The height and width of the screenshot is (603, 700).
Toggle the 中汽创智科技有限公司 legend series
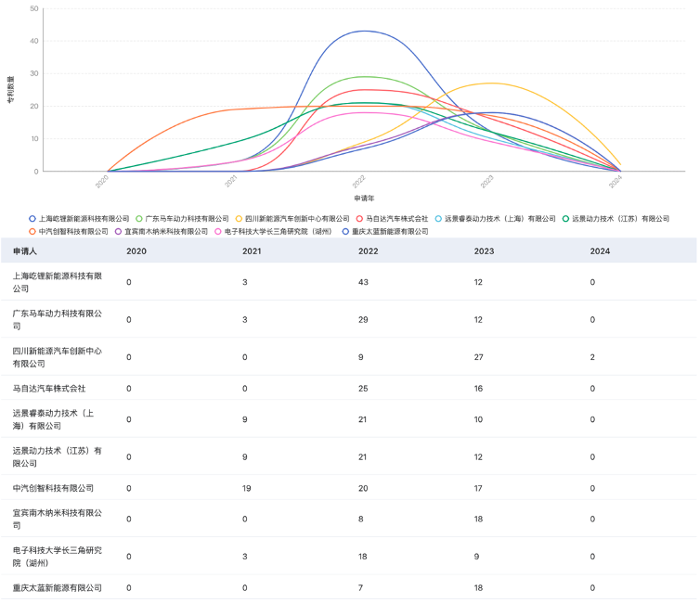(69, 232)
